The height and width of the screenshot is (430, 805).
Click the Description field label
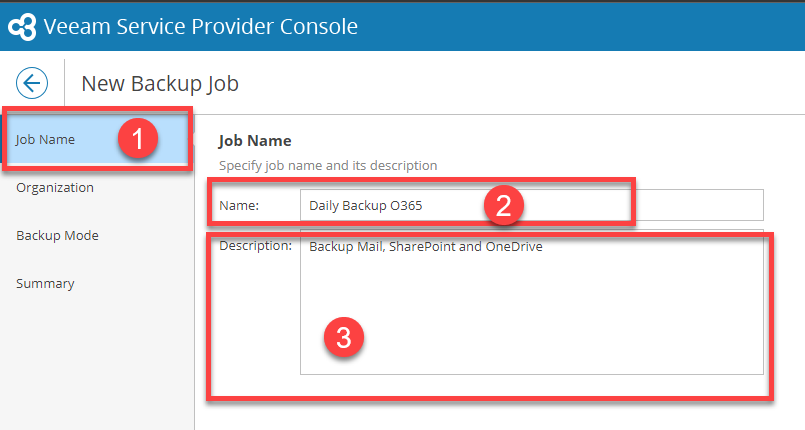pos(255,246)
